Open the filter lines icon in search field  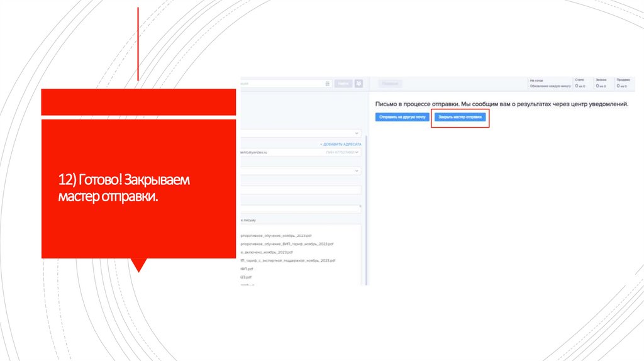point(327,84)
